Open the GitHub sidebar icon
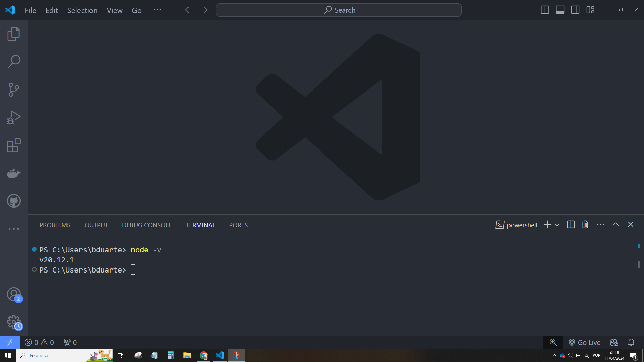Viewport: 644px width, 362px height. (x=13, y=201)
